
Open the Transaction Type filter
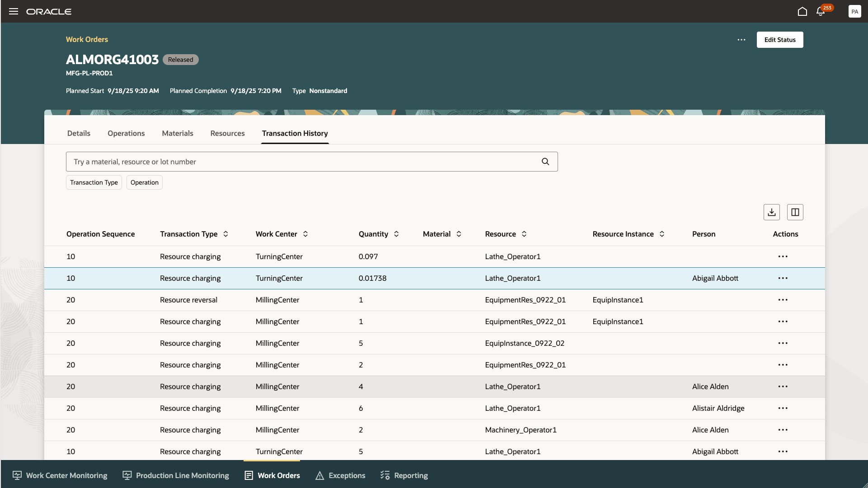tap(94, 182)
